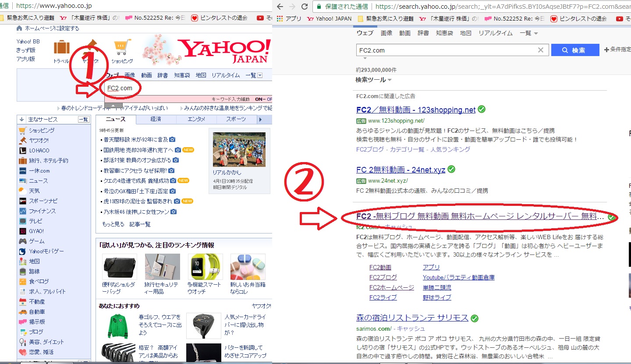Open the リアルかかし news photo thumbnail

click(x=239, y=149)
